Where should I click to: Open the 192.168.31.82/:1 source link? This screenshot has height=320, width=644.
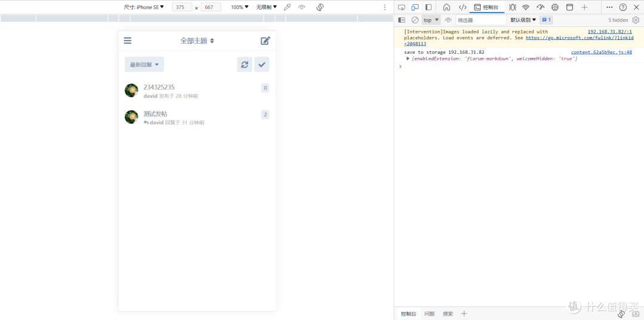click(x=609, y=32)
